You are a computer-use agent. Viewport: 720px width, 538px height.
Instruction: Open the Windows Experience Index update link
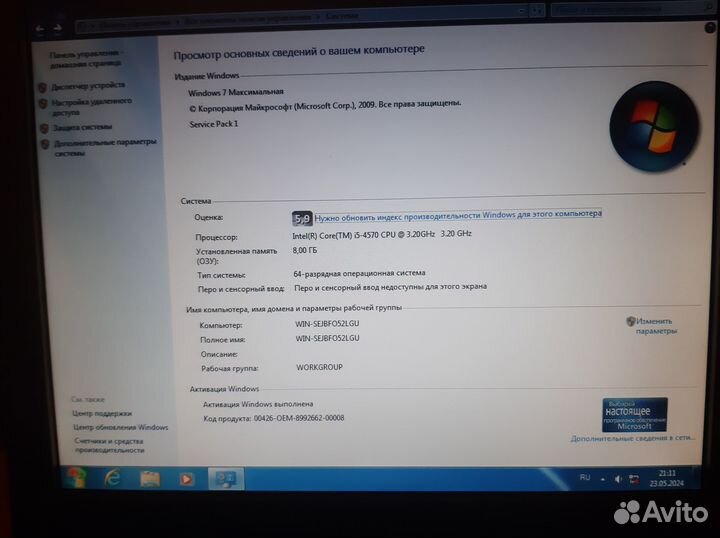458,216
